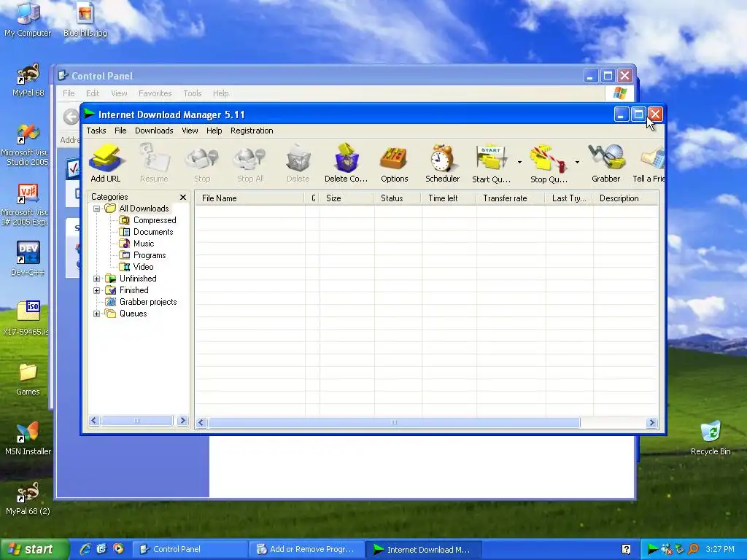The height and width of the screenshot is (560, 747).
Task: Close the Categories panel
Action: coord(183,197)
